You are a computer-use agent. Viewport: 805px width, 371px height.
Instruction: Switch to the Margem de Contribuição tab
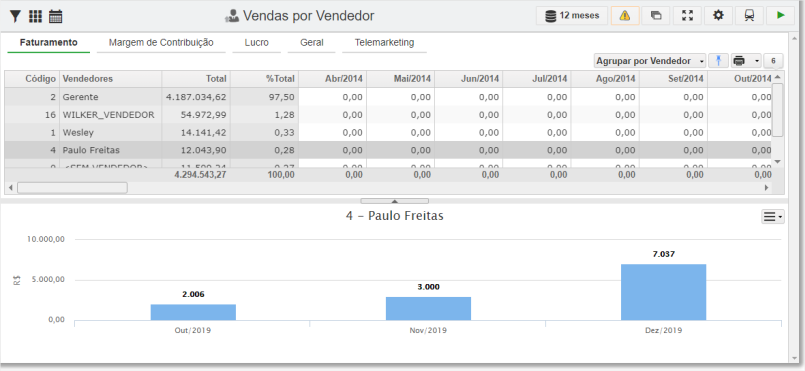(161, 43)
